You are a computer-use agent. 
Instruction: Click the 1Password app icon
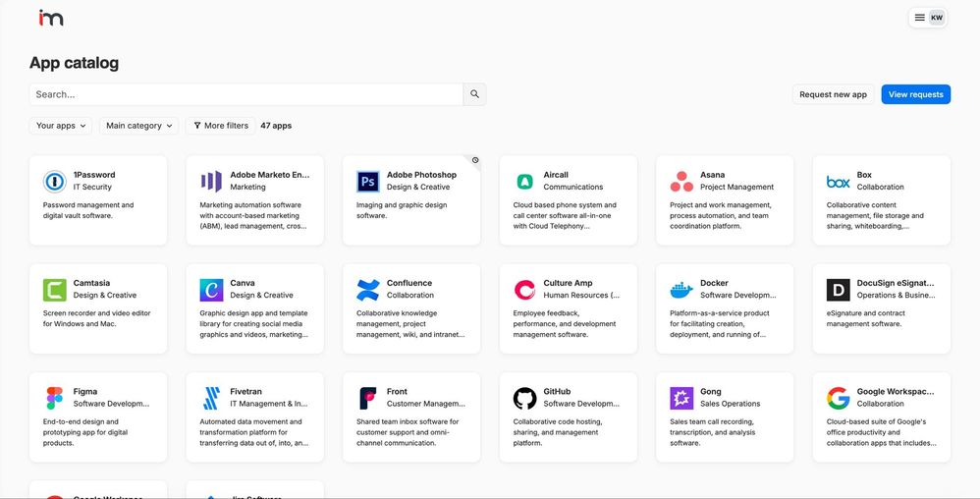pos(54,182)
